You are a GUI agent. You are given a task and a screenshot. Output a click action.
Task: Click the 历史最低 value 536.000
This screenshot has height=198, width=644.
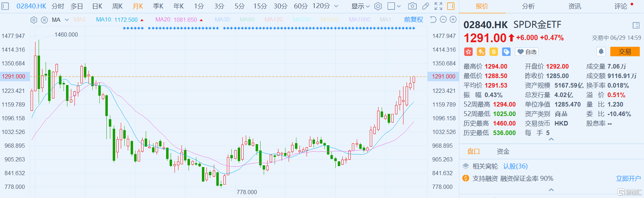click(504, 133)
